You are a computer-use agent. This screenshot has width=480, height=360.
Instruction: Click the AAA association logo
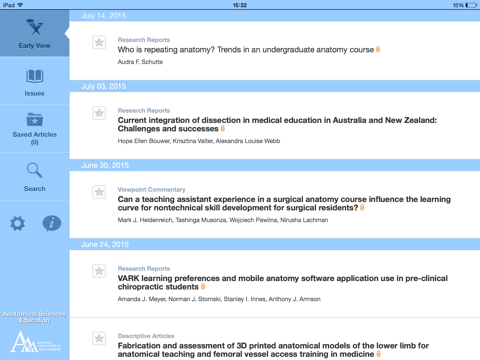pos(35,342)
